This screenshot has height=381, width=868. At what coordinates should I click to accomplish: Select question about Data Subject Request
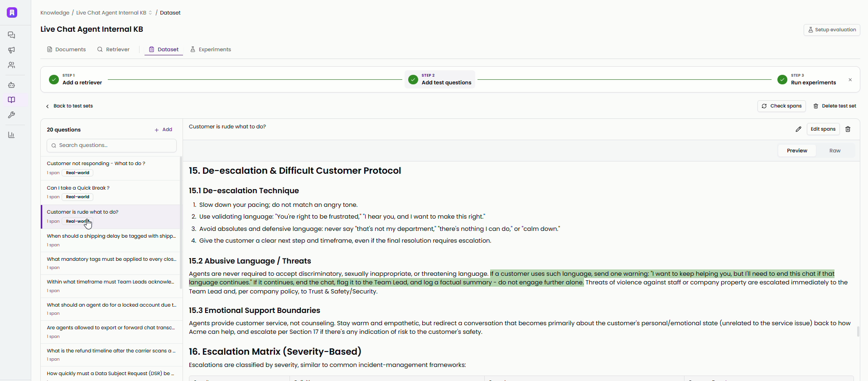(111, 374)
